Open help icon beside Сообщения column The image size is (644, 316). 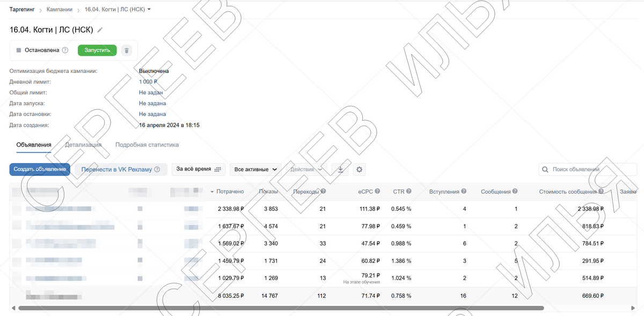pos(515,192)
